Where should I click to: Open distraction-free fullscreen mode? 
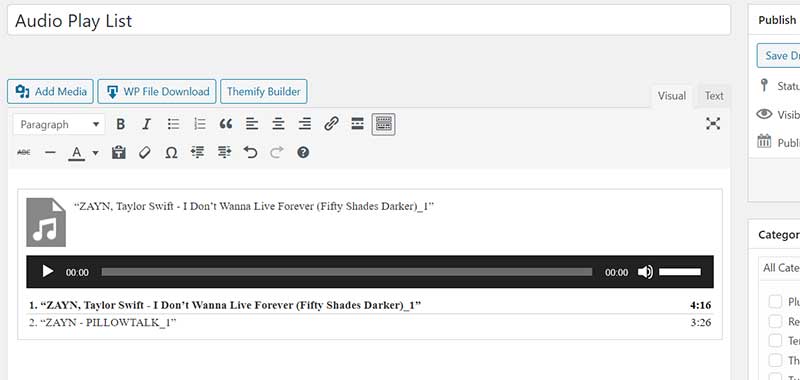point(713,123)
